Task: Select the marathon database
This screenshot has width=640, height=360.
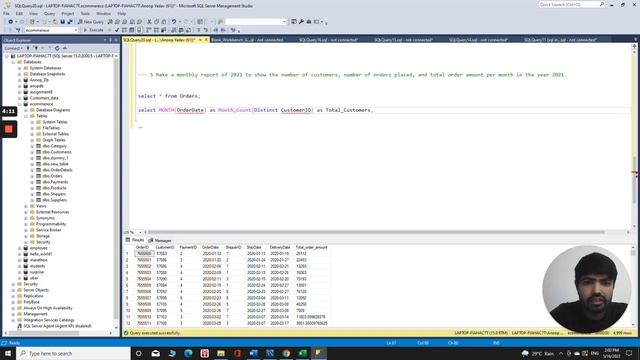Action: click(38, 260)
